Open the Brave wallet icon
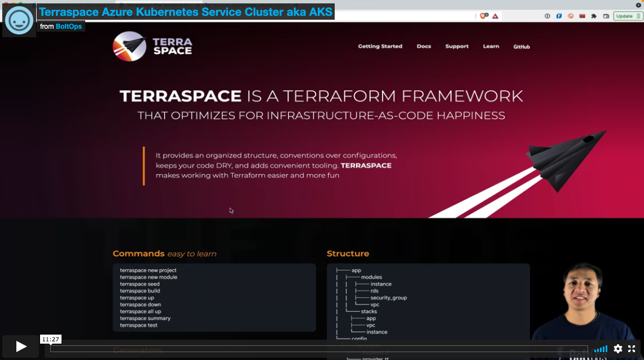 (606, 16)
